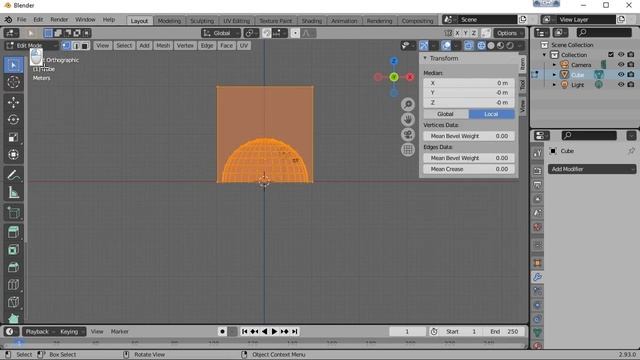The height and width of the screenshot is (360, 640).
Task: Open the Render menu
Action: (x=59, y=20)
